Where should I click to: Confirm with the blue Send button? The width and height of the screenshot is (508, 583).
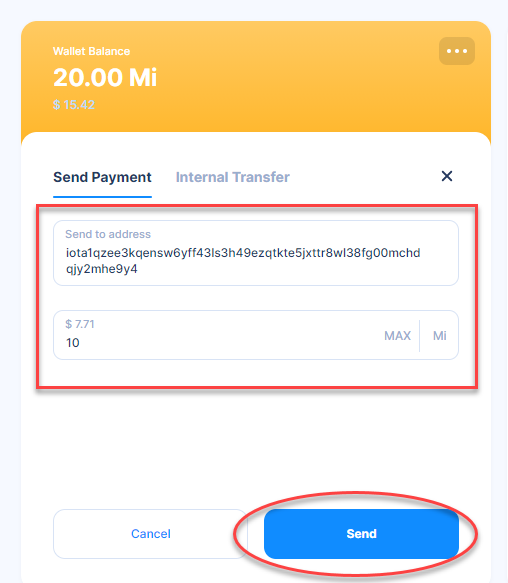pos(361,534)
